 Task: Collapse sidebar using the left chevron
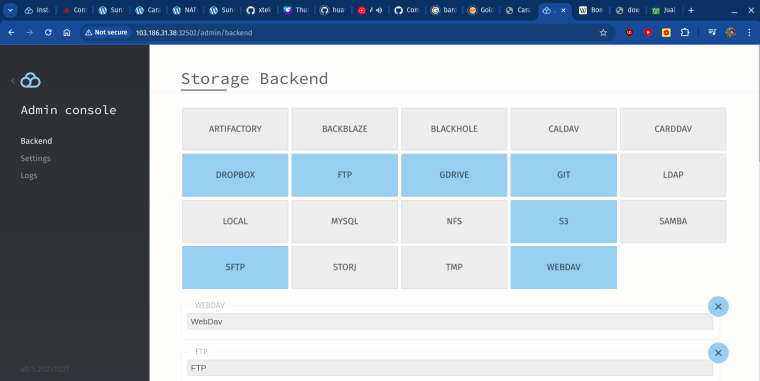pos(13,80)
